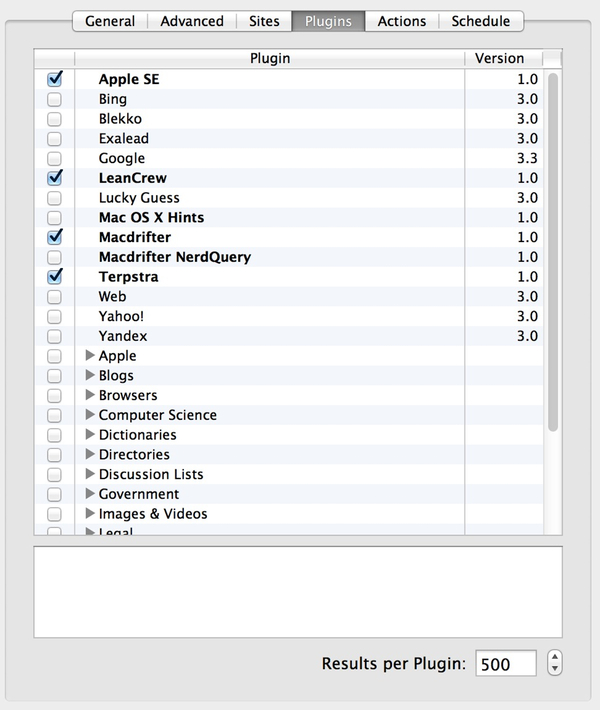Expand the Discussion Lists group
This screenshot has height=710, width=600.
90,474
